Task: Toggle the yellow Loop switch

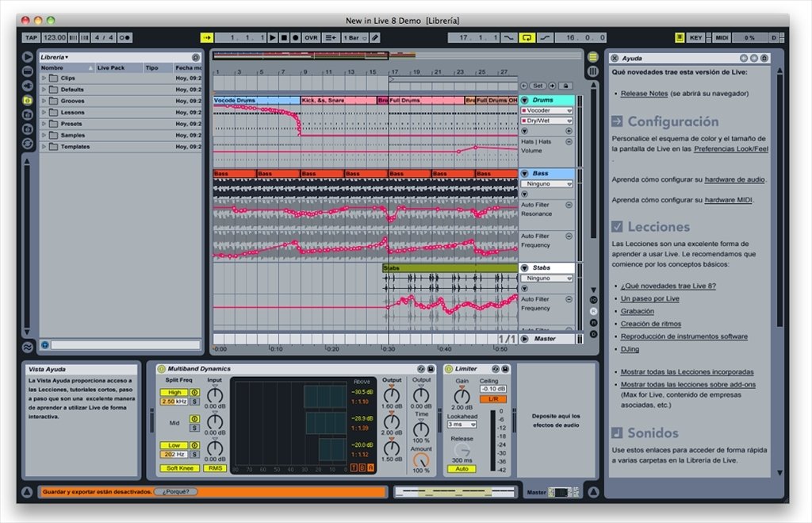Action: (527, 37)
